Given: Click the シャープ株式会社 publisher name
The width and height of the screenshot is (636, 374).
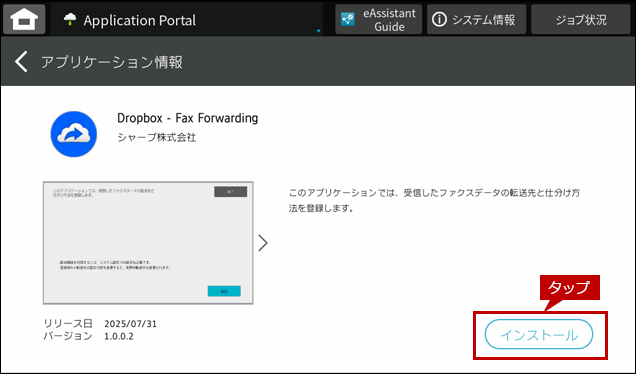Looking at the screenshot, I should [157, 138].
